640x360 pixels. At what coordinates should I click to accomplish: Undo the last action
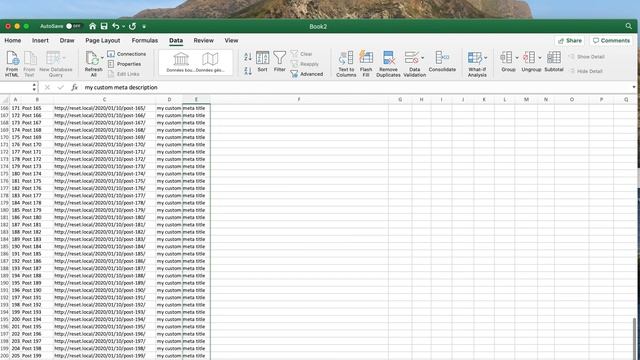[x=116, y=26]
